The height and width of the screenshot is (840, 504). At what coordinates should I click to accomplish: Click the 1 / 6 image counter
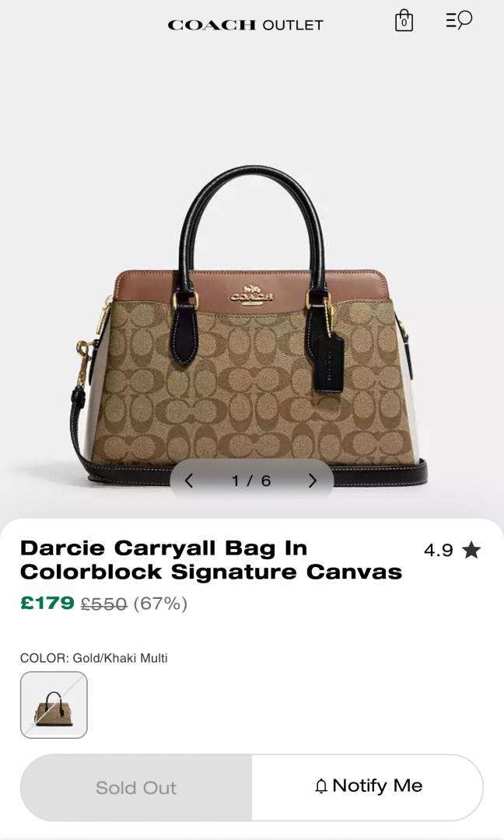pos(250,481)
